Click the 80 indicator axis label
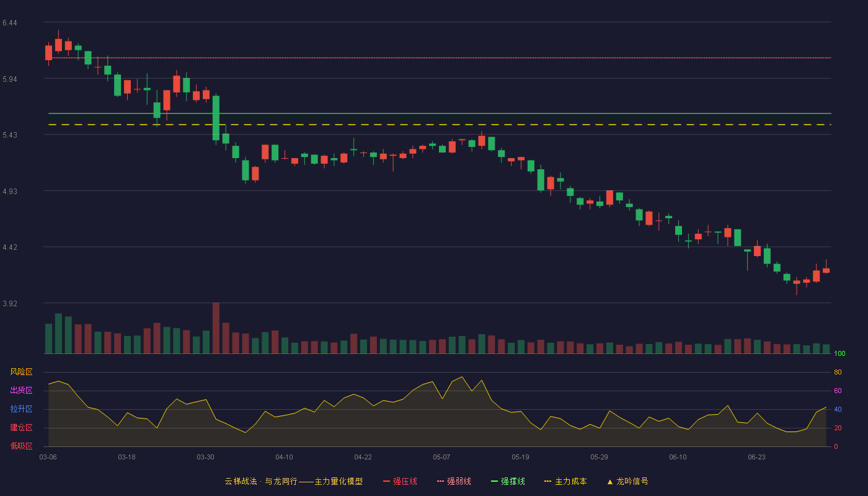 (x=838, y=372)
